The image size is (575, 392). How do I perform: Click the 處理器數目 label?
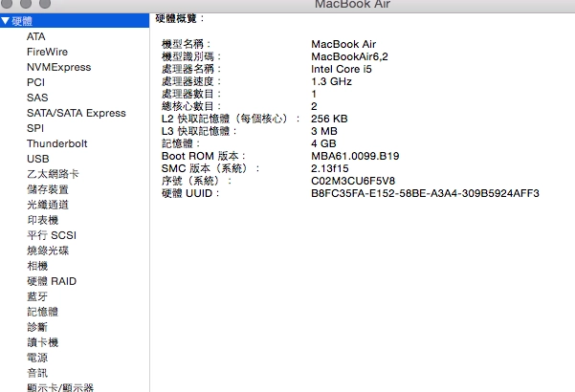(191, 94)
